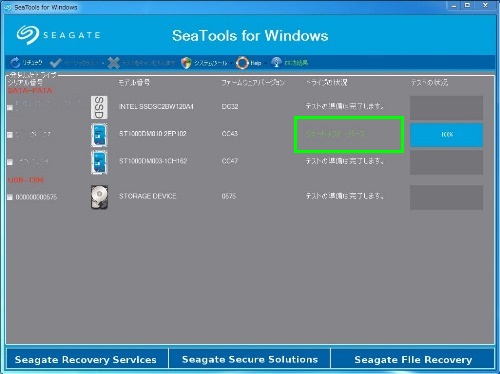Click the test results antenna icon

[276, 62]
